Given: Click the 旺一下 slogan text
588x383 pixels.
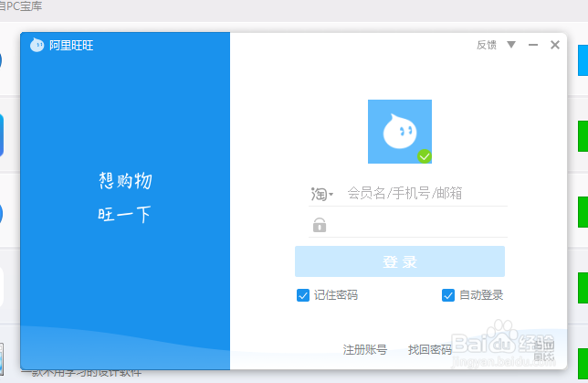Looking at the screenshot, I should (x=124, y=215).
